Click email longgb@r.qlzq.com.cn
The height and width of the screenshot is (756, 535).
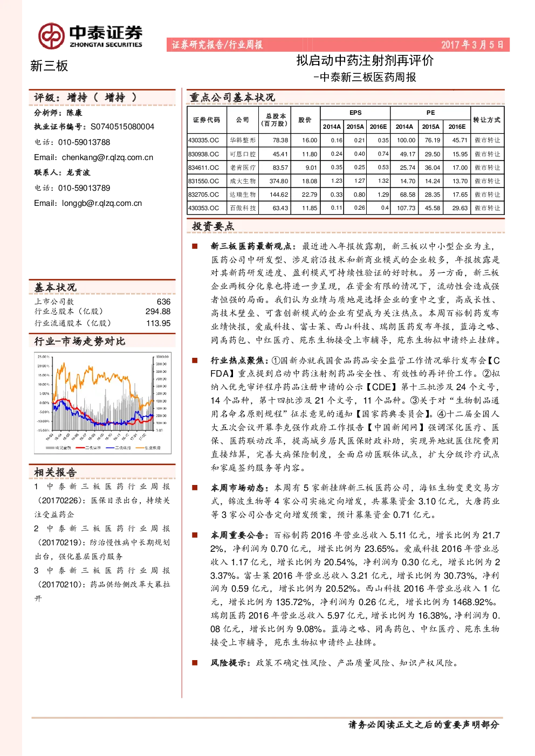point(102,203)
